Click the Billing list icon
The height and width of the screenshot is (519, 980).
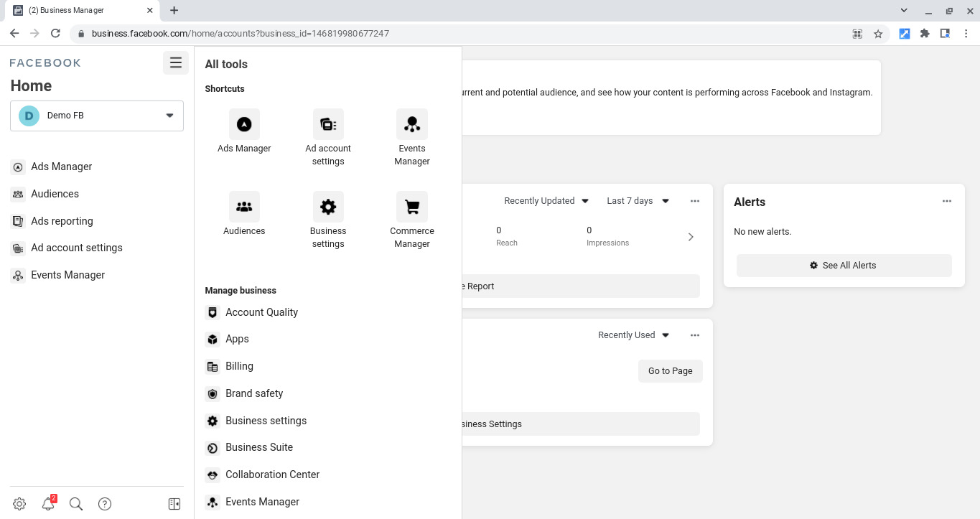213,367
